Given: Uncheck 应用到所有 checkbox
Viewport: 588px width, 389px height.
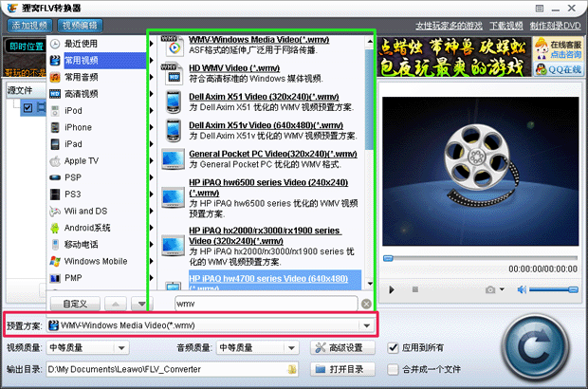Looking at the screenshot, I should point(393,348).
